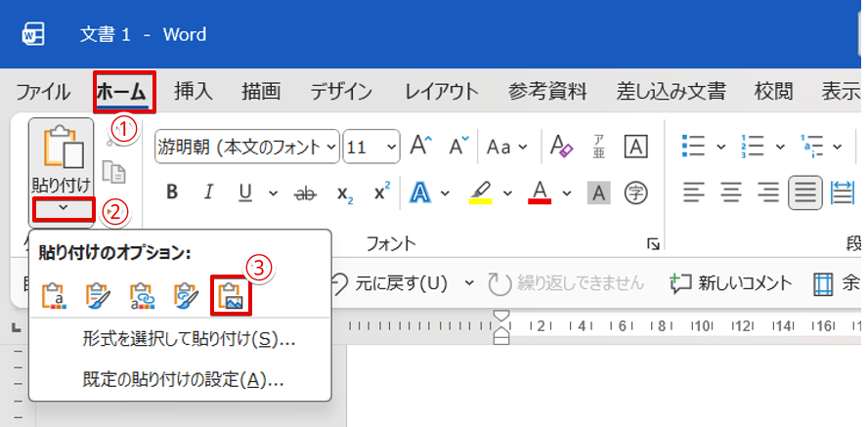
Task: Open the text effects dropdown arrow
Action: click(x=445, y=193)
